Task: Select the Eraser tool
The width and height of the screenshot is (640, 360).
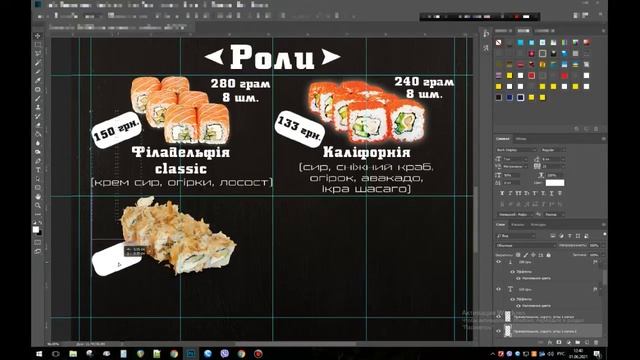Action: 38,125
